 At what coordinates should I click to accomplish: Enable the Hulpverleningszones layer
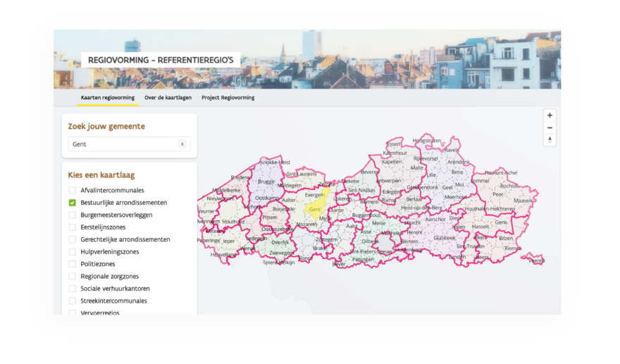pos(73,252)
